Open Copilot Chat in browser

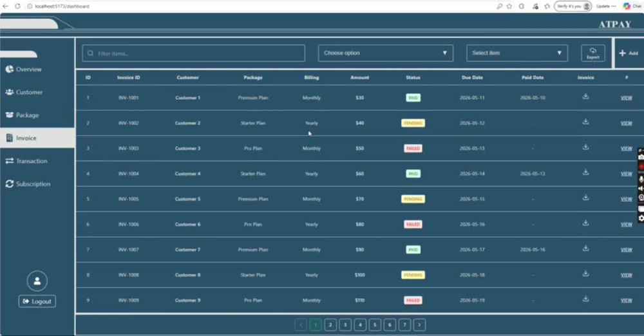(632, 6)
